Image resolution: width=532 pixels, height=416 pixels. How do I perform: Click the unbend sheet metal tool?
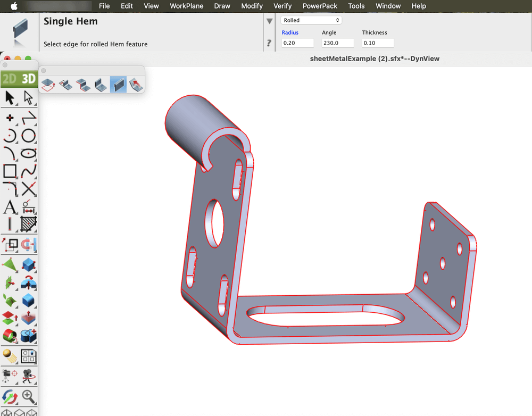135,84
